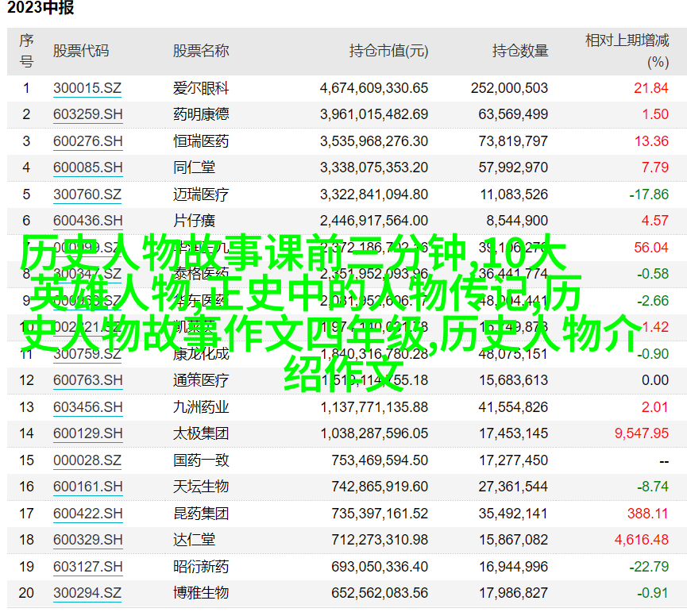This screenshot has height=616, width=687.
Task: Select stock name 恒瑞医药
Action: point(201,142)
